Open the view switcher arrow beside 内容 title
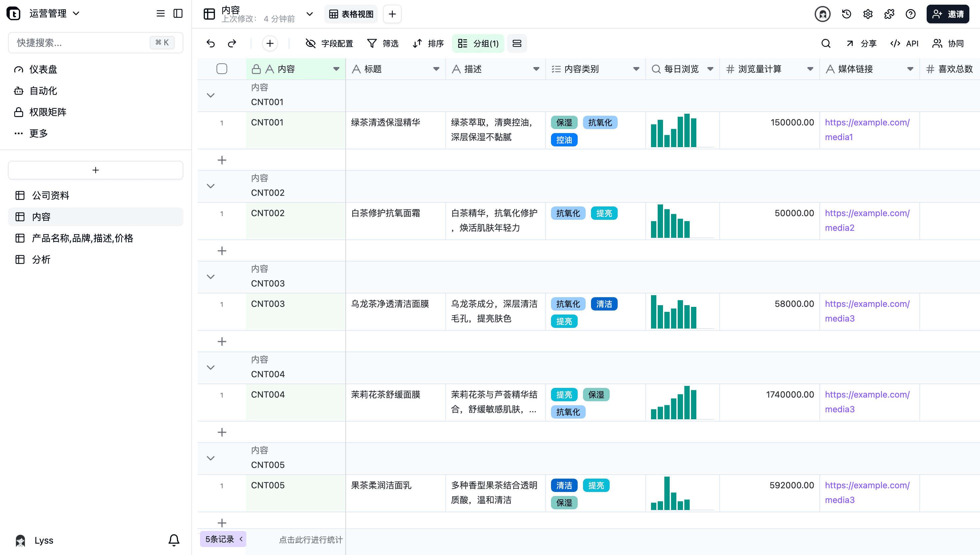 (x=309, y=14)
